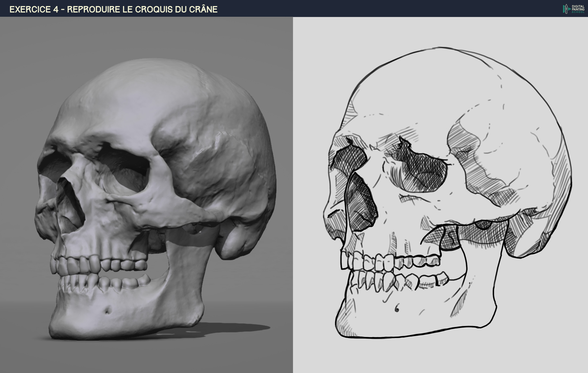Click the 'EXERCICE 4' title text

(34, 9)
